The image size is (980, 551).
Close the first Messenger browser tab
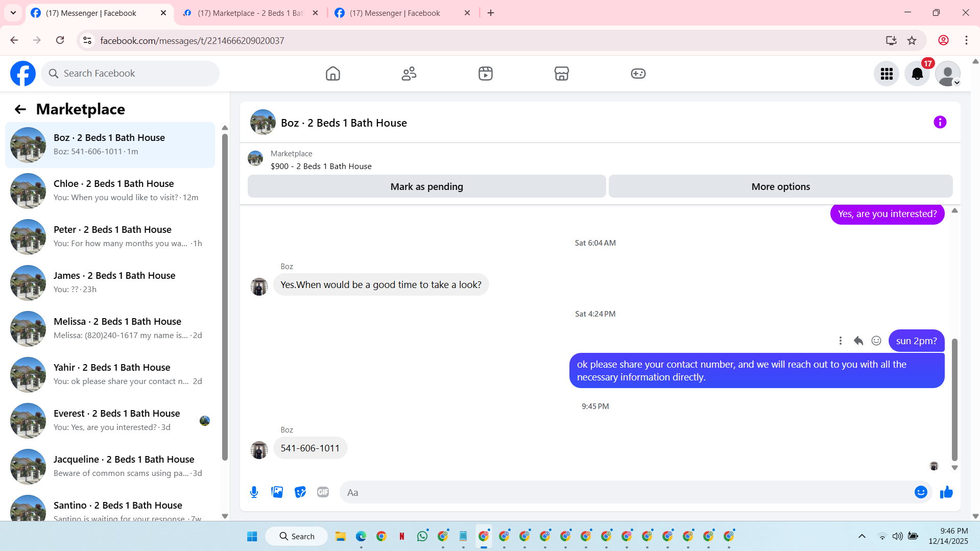(x=163, y=13)
